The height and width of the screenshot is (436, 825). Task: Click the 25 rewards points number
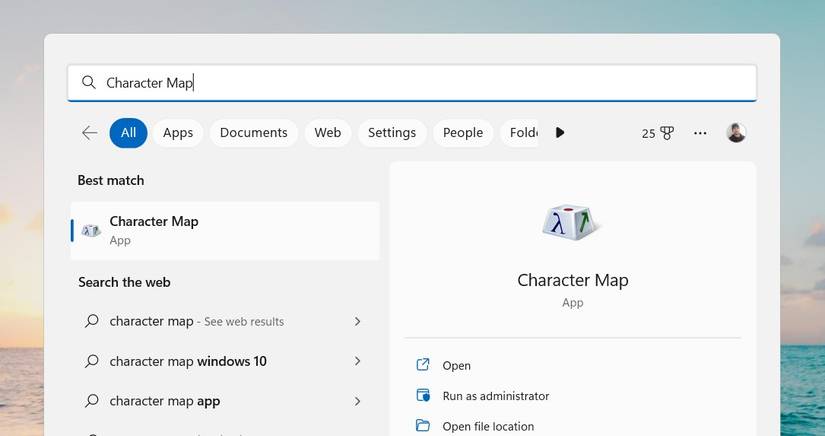click(x=648, y=134)
